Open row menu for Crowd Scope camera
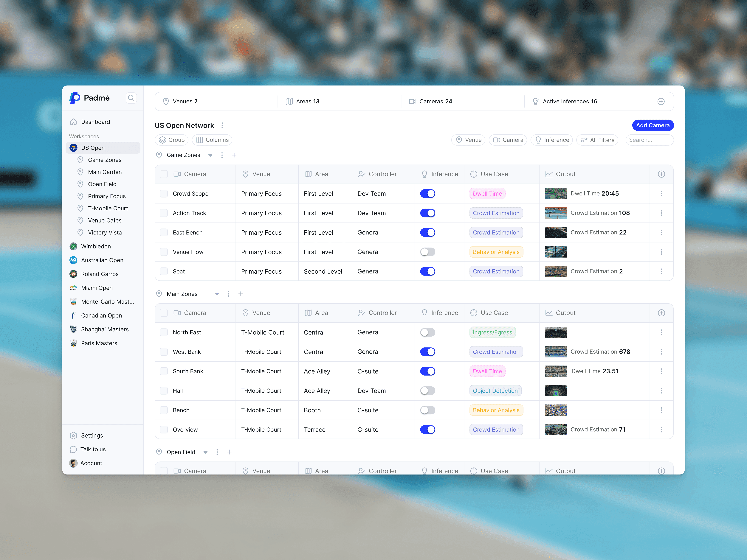 pos(661,194)
